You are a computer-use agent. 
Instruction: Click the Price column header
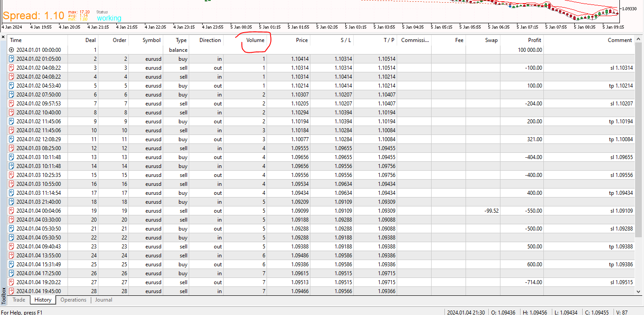click(288, 40)
